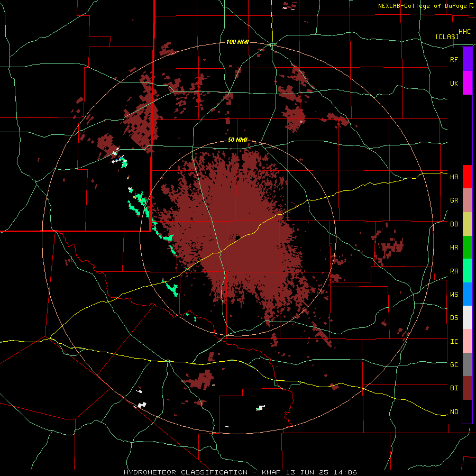Click the RF purple legend swatch

click(x=467, y=59)
